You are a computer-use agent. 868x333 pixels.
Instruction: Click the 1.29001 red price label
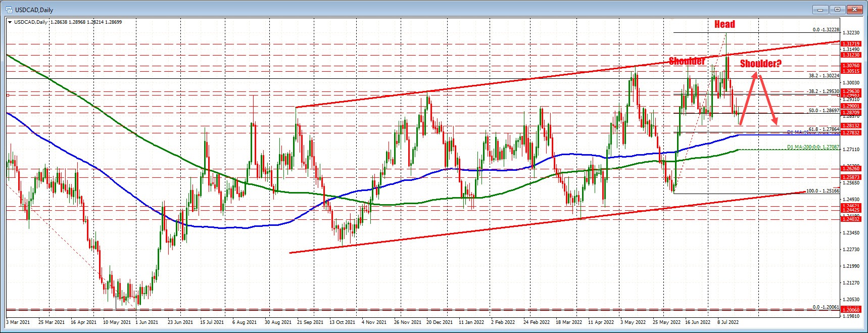click(850, 106)
